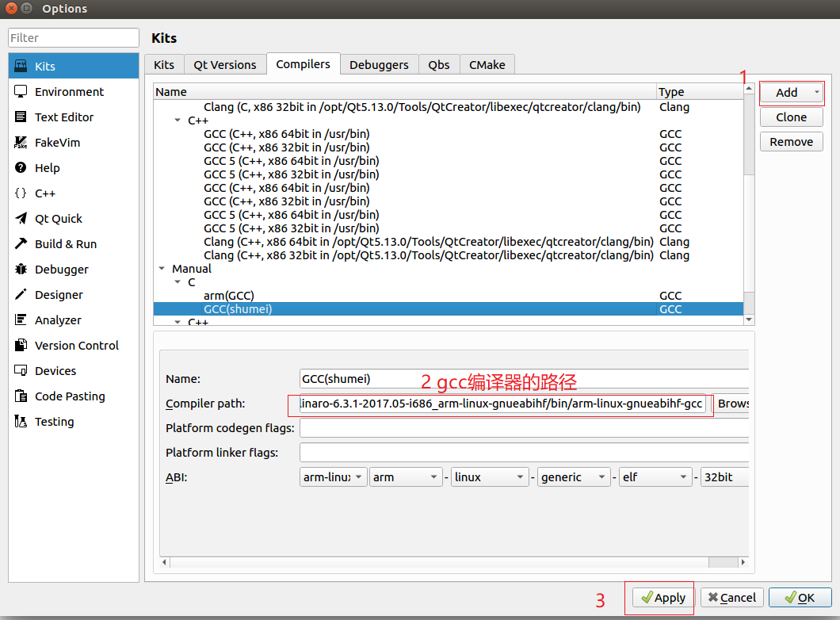Image resolution: width=840 pixels, height=620 pixels.
Task: Confirm with the OK button
Action: pos(800,598)
